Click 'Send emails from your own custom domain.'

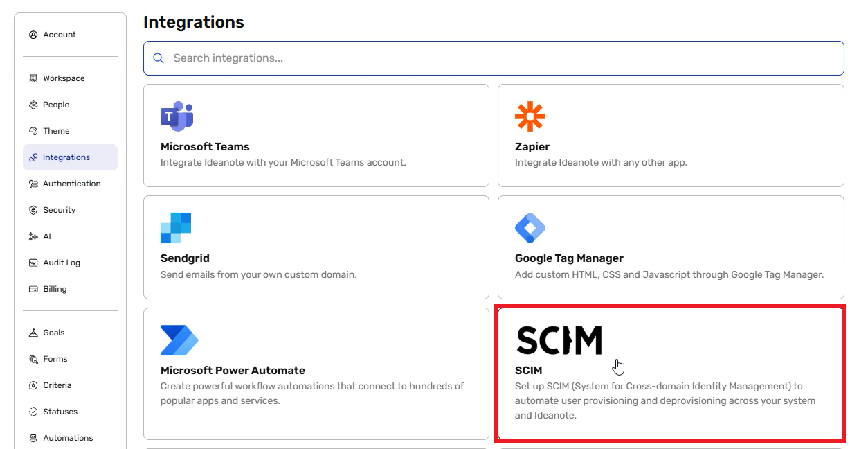[x=259, y=274]
